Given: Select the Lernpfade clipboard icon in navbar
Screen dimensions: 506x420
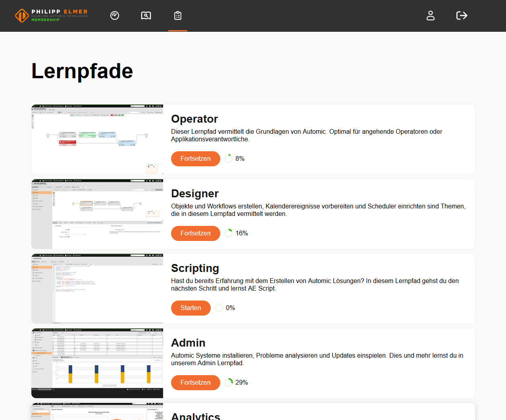Looking at the screenshot, I should (177, 15).
